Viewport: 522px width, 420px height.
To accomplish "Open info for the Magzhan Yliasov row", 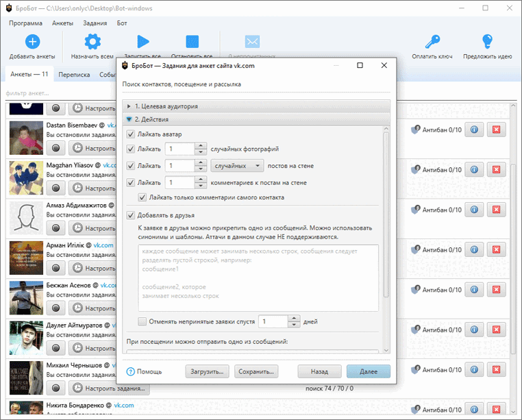I will click(x=474, y=169).
